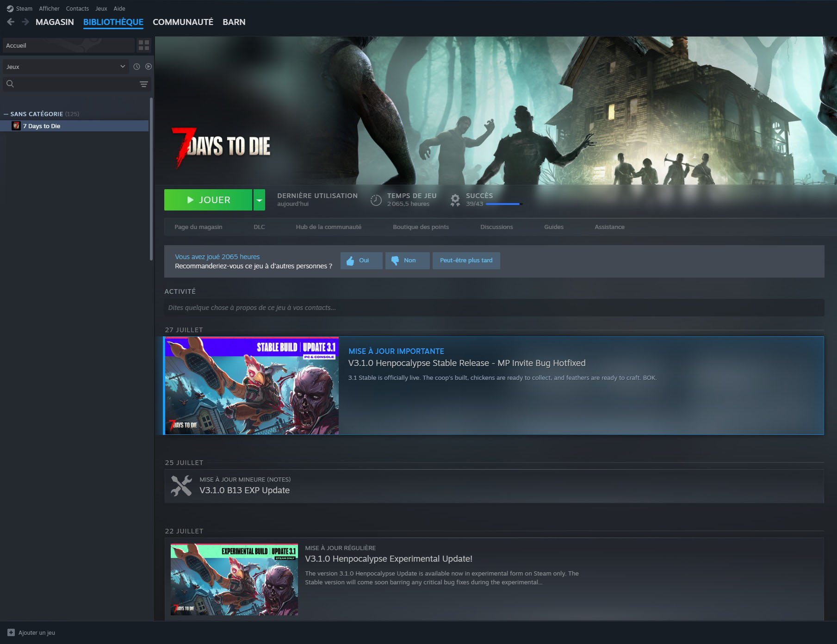Open V3.1.0 Henpocalypse Stable Release news title
Image resolution: width=837 pixels, height=644 pixels.
tap(467, 363)
